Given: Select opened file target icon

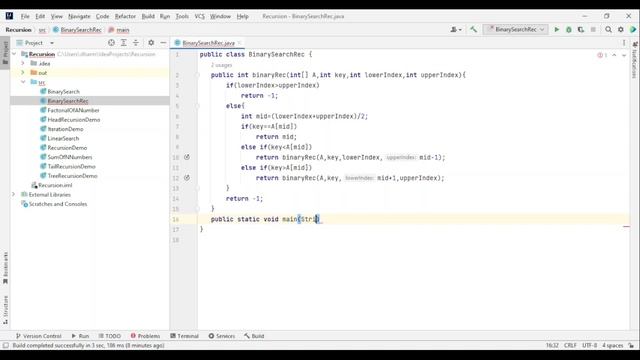Looking at the screenshot, I should coord(111,42).
